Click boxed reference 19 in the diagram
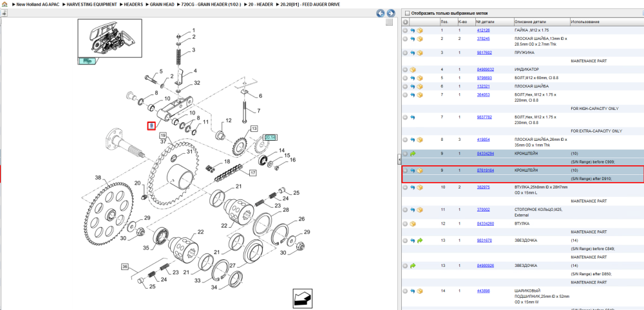The image size is (644, 310). [163, 135]
